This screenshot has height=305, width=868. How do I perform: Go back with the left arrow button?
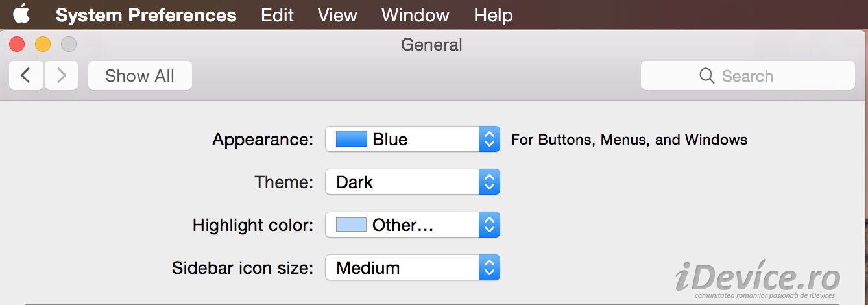coord(26,76)
